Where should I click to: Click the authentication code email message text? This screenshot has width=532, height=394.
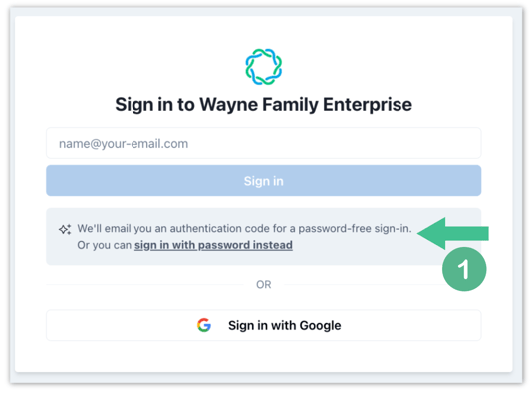click(244, 229)
